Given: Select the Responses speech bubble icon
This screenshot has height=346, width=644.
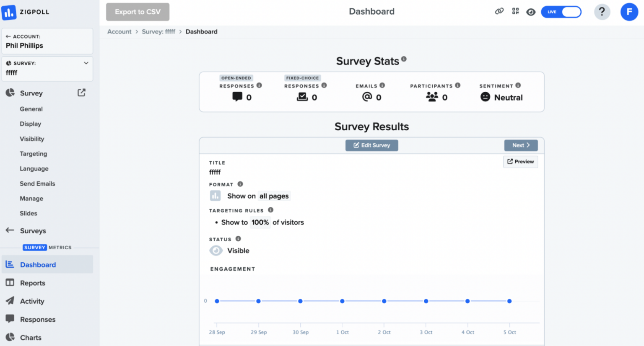Looking at the screenshot, I should pyautogui.click(x=9, y=319).
